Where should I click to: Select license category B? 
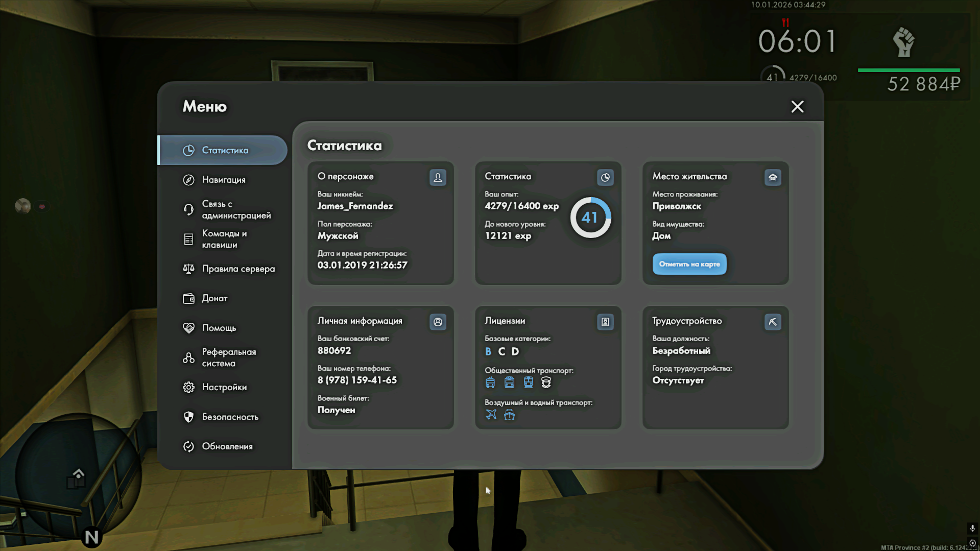pyautogui.click(x=488, y=351)
